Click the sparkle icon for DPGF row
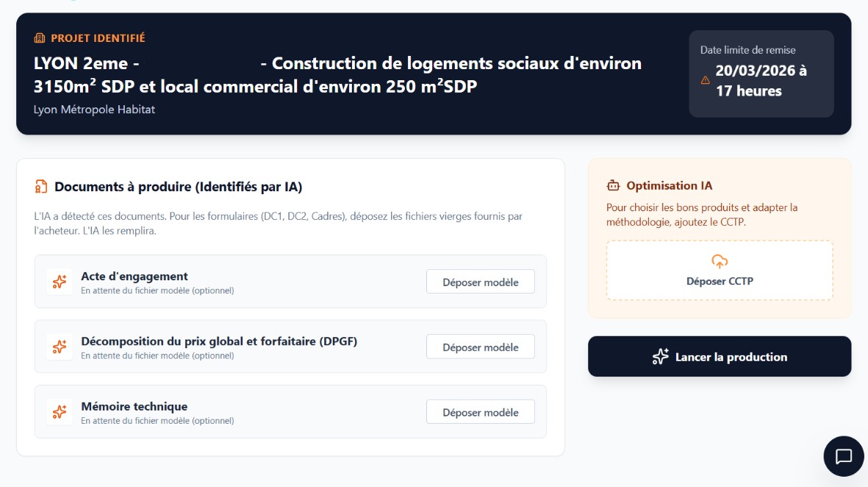This screenshot has height=487, width=868. point(60,346)
